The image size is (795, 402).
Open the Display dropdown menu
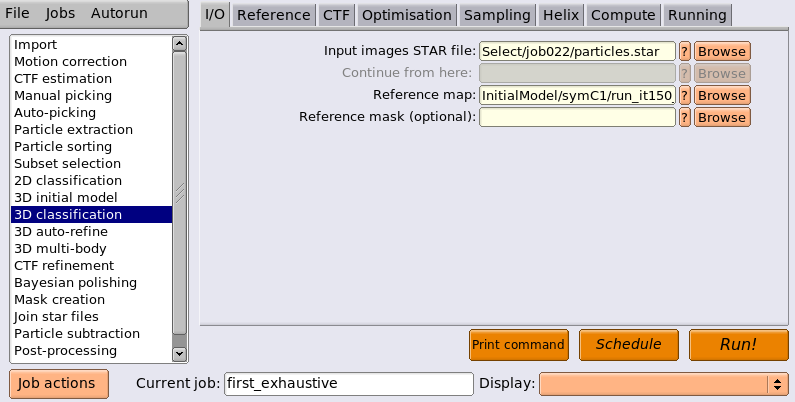pos(664,384)
